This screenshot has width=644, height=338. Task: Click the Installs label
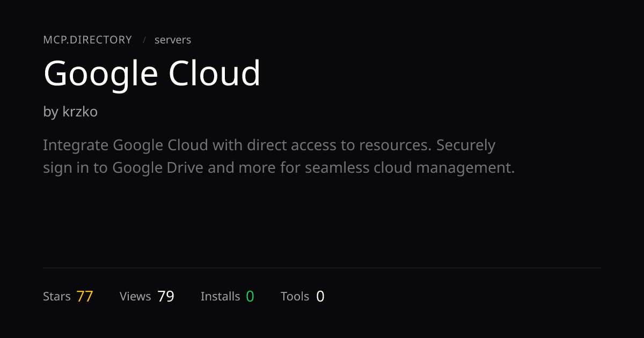point(220,296)
